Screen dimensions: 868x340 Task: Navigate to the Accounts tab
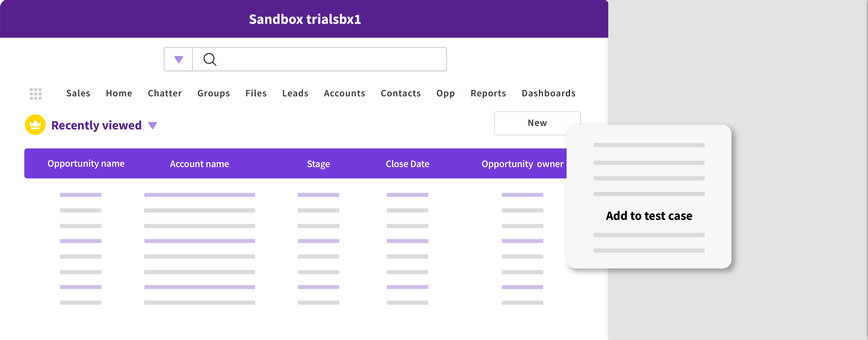(x=344, y=93)
